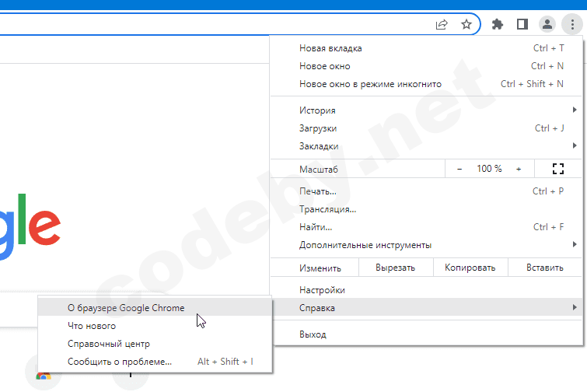Open 'Загрузки' from the menu
The image size is (587, 392).
pyautogui.click(x=426, y=128)
